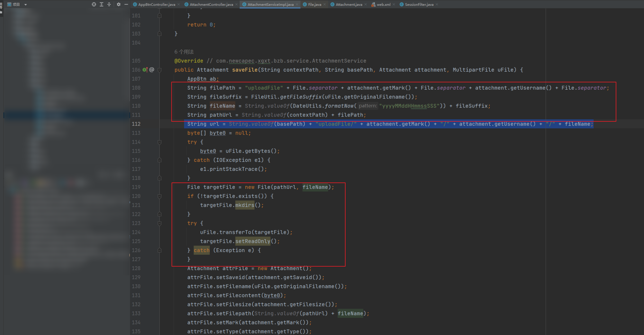Click 'return 0;' statement on line 102

coord(201,25)
